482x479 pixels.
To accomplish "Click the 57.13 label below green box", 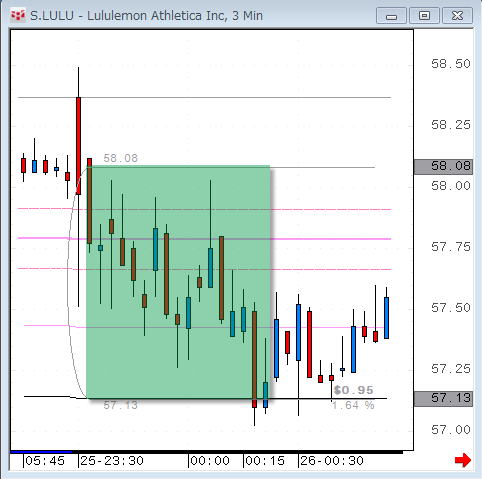I will pyautogui.click(x=120, y=405).
